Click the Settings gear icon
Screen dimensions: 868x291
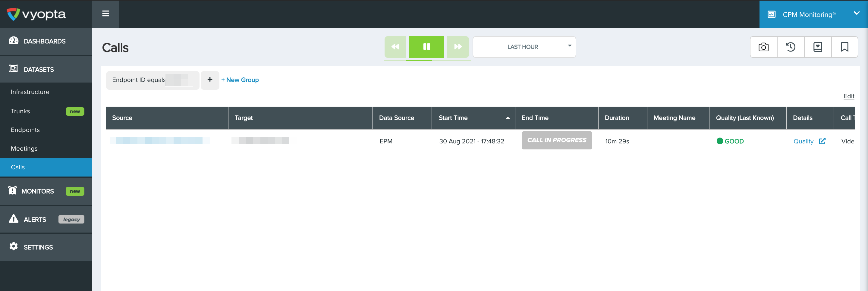pyautogui.click(x=14, y=246)
